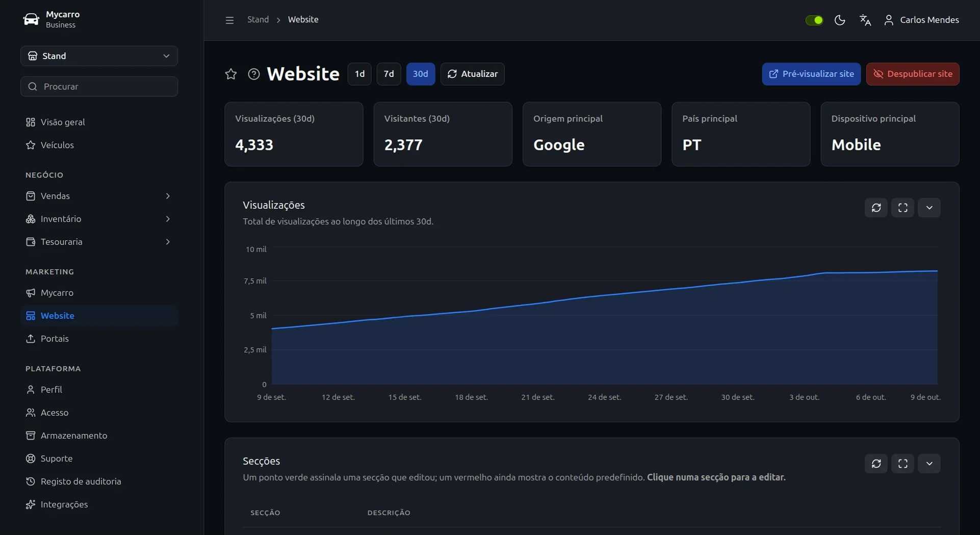The width and height of the screenshot is (980, 535).
Task: Open Acesso in the sidebar
Action: coord(99,413)
